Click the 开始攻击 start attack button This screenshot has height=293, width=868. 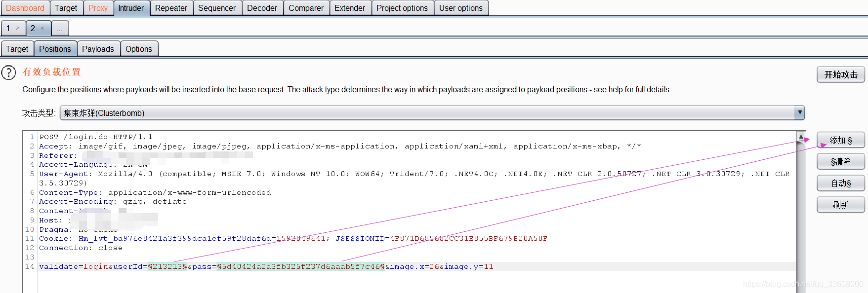tap(840, 74)
